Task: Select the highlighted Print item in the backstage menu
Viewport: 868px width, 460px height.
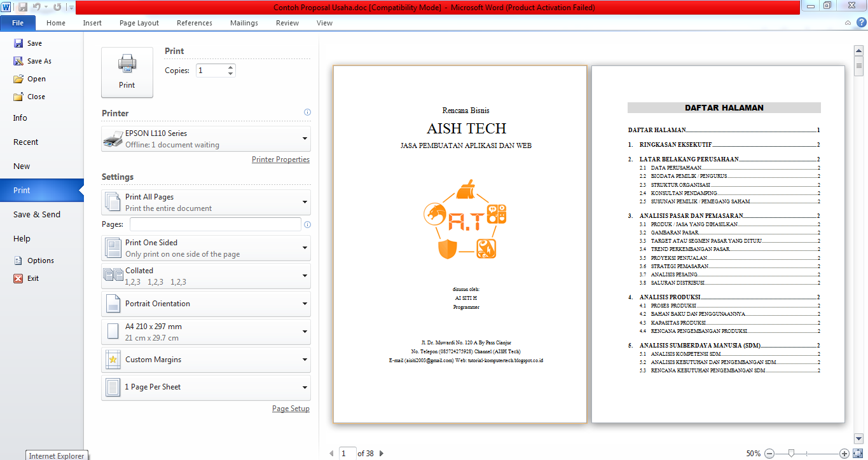Action: (x=42, y=191)
